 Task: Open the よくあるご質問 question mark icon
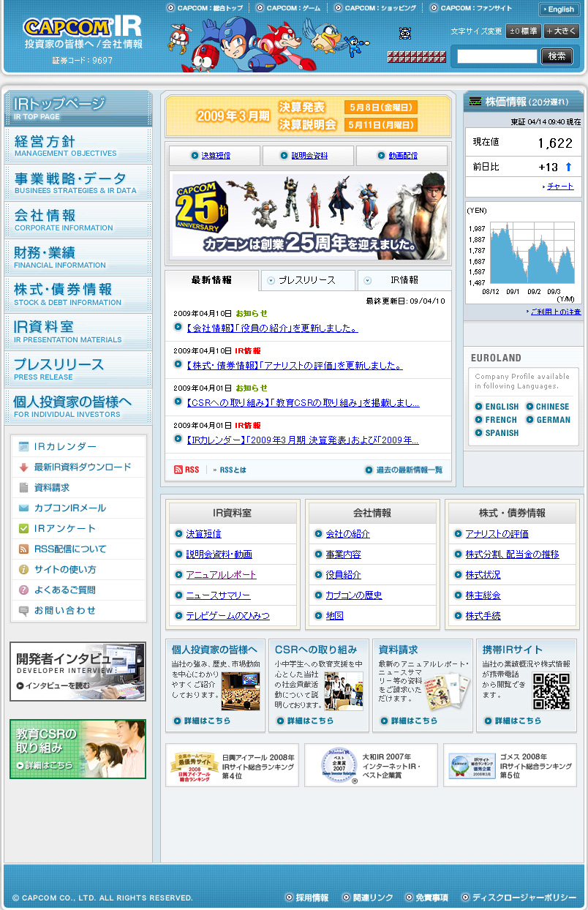(x=23, y=590)
